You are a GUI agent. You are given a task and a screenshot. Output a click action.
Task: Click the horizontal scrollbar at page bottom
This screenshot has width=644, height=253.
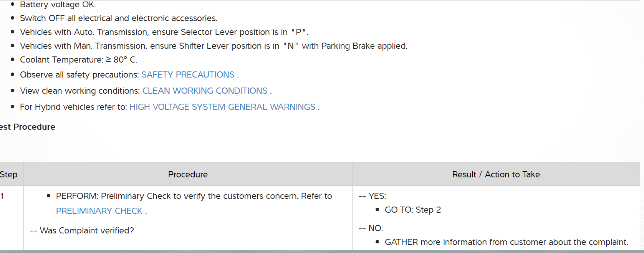[322, 251]
